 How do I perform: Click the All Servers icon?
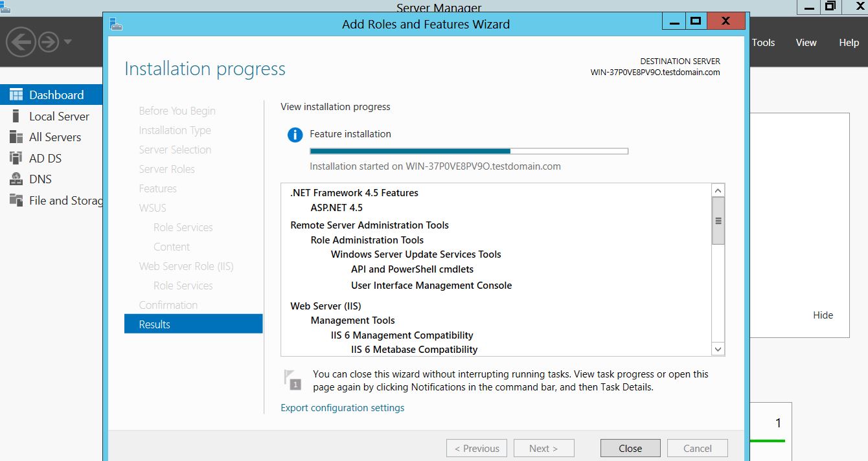(16, 137)
